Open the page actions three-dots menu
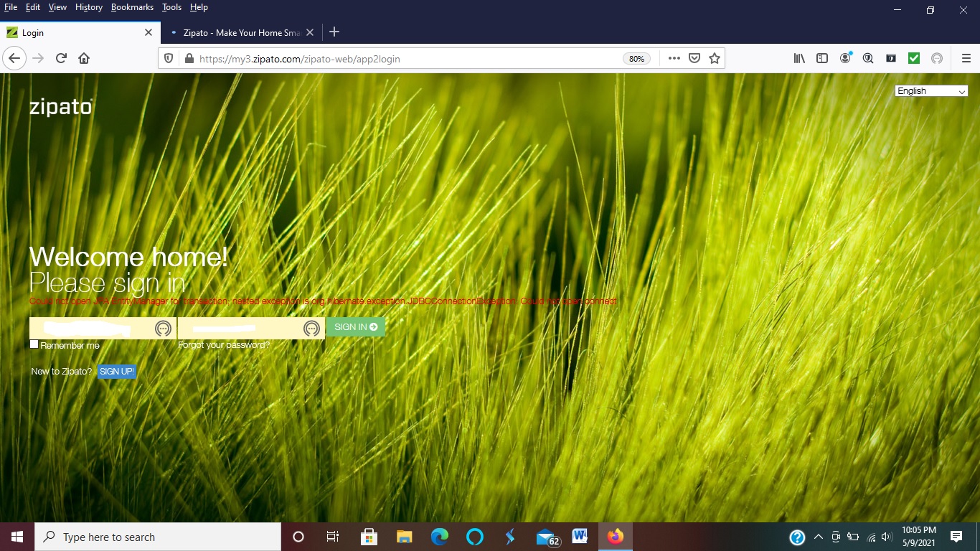The width and height of the screenshot is (980, 551). [x=674, y=59]
